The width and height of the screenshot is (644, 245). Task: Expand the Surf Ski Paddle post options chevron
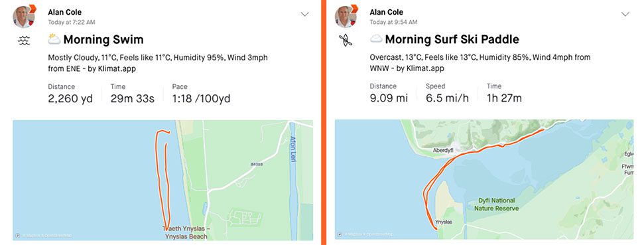point(625,14)
